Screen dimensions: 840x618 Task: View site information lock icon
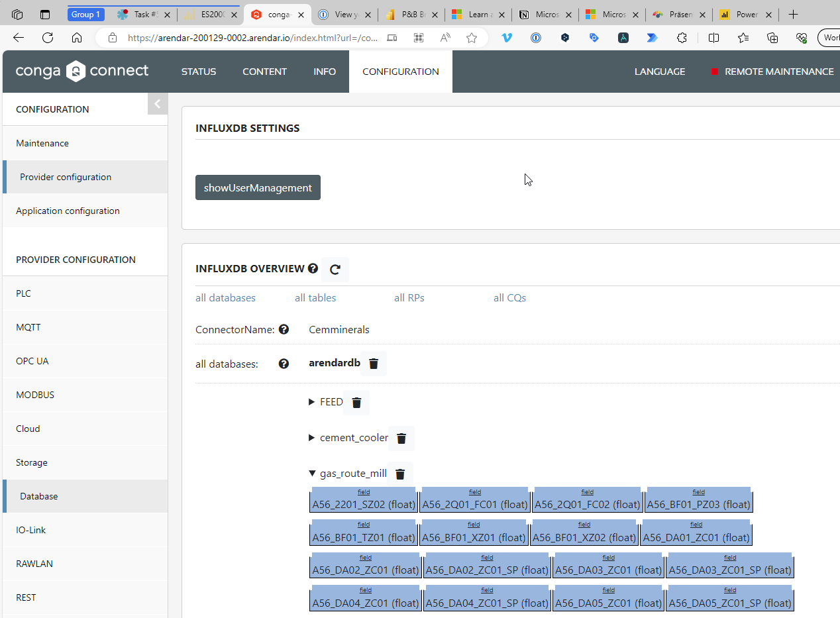113,38
